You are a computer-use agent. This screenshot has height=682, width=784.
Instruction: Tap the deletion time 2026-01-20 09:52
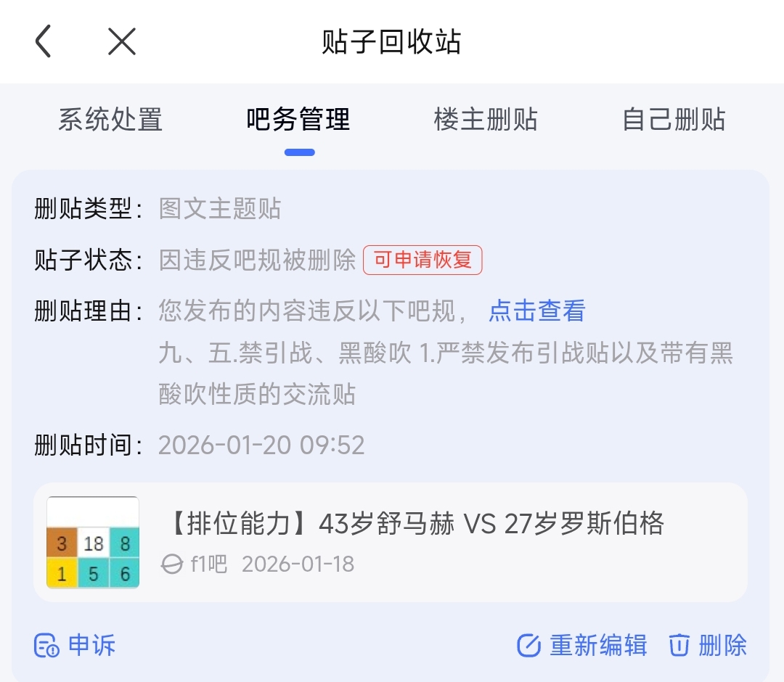pos(261,445)
